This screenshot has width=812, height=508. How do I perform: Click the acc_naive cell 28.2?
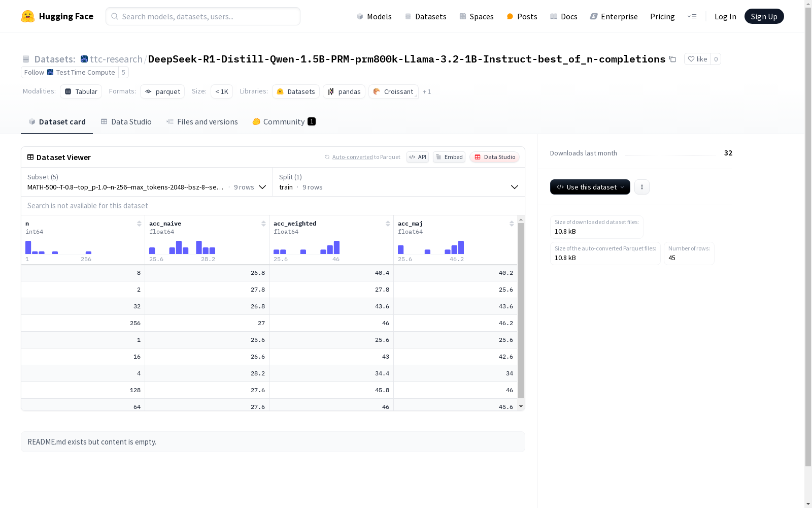tap(207, 373)
